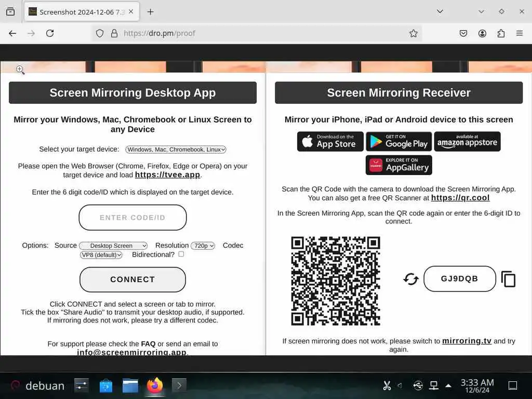Click the 3:33 AM clock
Screen dimensions: 532x399
[477, 386]
